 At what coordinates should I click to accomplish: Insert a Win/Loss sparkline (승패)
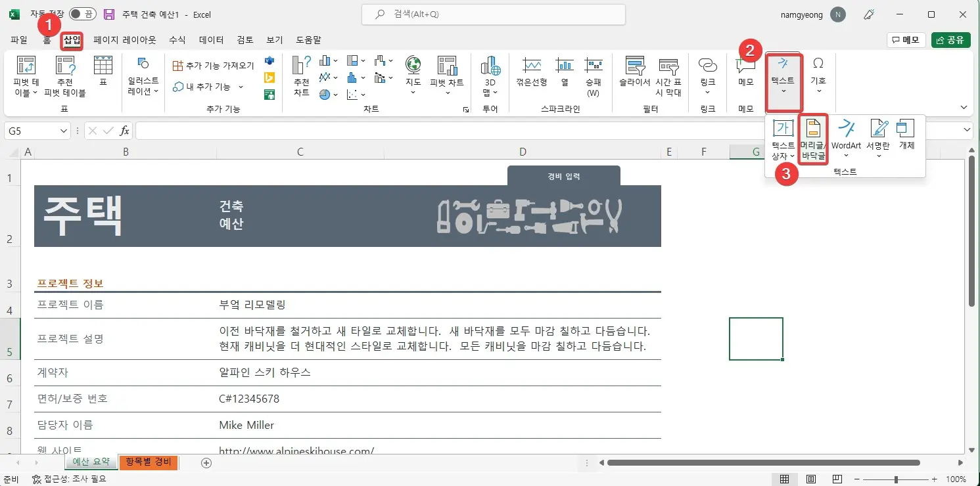point(593,77)
